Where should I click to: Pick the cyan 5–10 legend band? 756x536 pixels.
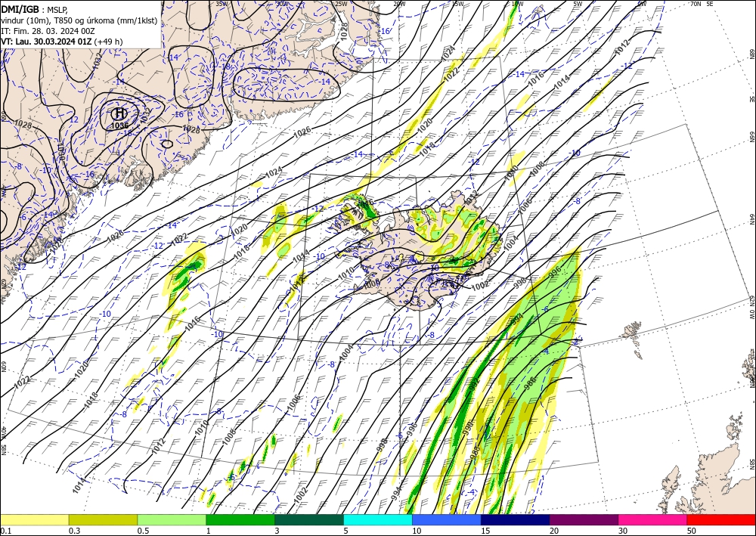point(378,519)
